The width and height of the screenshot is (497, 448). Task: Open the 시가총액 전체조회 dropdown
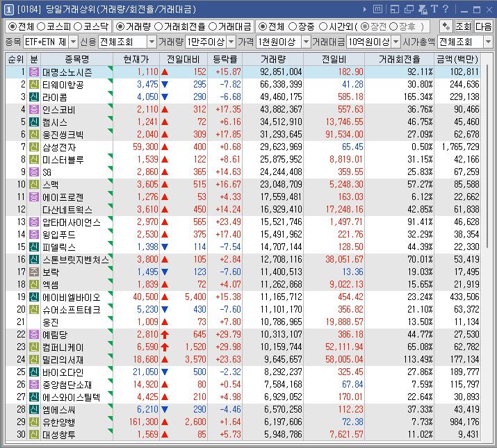pos(488,42)
